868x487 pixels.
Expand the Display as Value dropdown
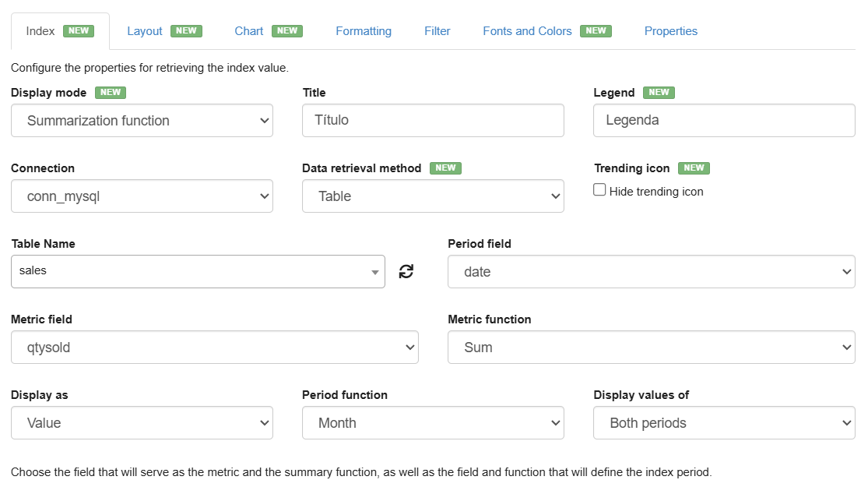point(142,423)
